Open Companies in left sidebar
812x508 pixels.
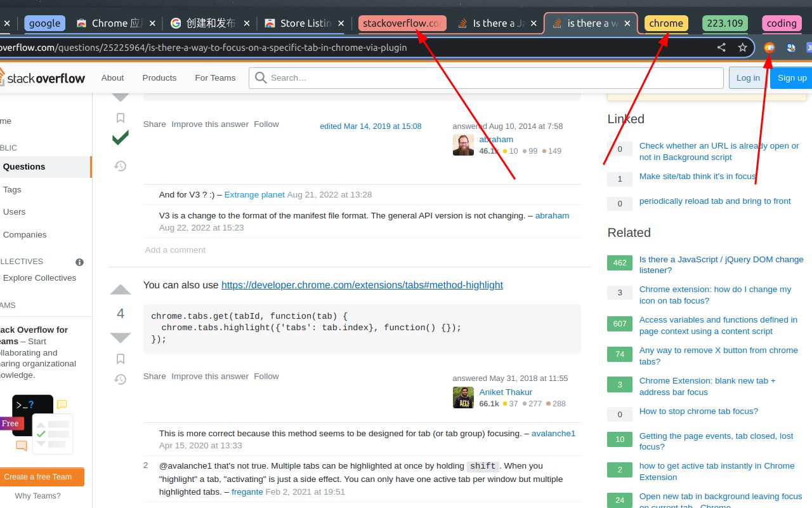25,234
